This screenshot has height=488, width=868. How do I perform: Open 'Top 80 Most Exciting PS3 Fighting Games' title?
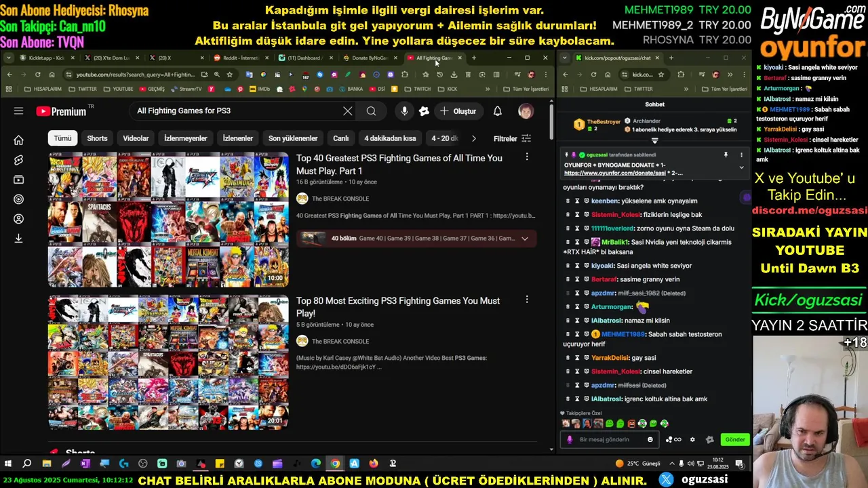tap(398, 307)
